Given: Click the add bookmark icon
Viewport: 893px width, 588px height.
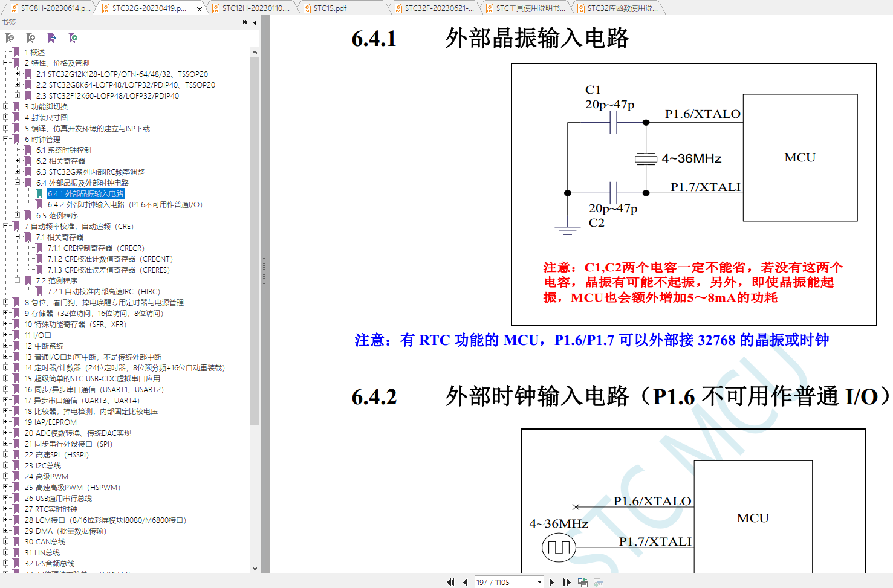Looking at the screenshot, I should 31,38.
